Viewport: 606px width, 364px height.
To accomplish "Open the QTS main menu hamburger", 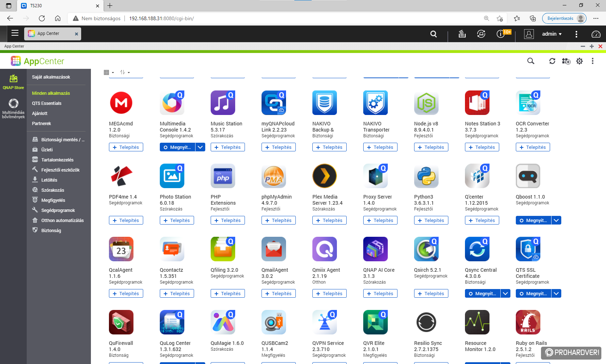I will tap(15, 33).
